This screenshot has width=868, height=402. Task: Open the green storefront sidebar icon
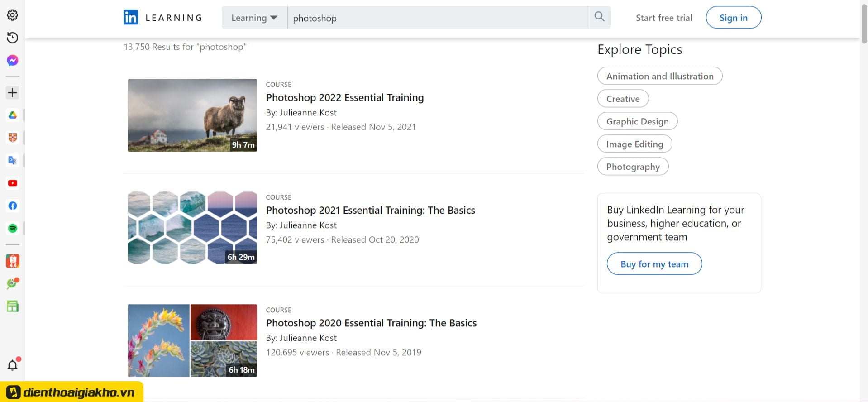pyautogui.click(x=13, y=306)
